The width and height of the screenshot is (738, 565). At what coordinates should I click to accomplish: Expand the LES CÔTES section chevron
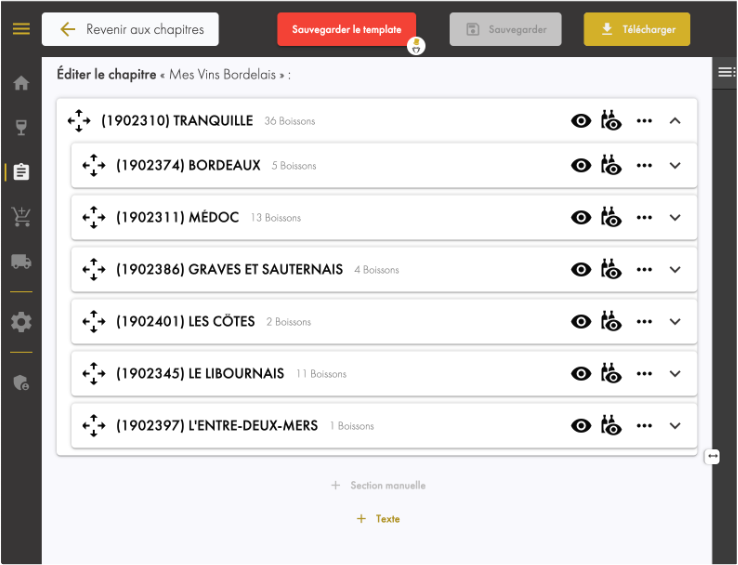coord(675,322)
